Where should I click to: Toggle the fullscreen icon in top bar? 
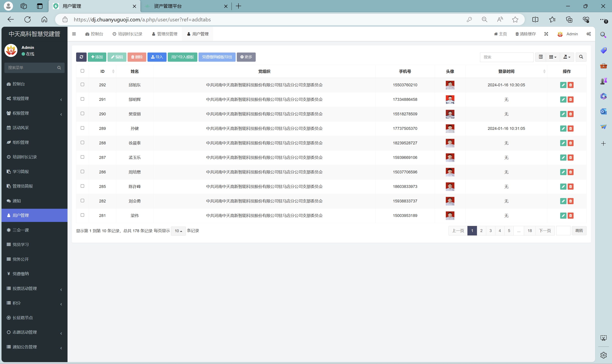point(546,34)
